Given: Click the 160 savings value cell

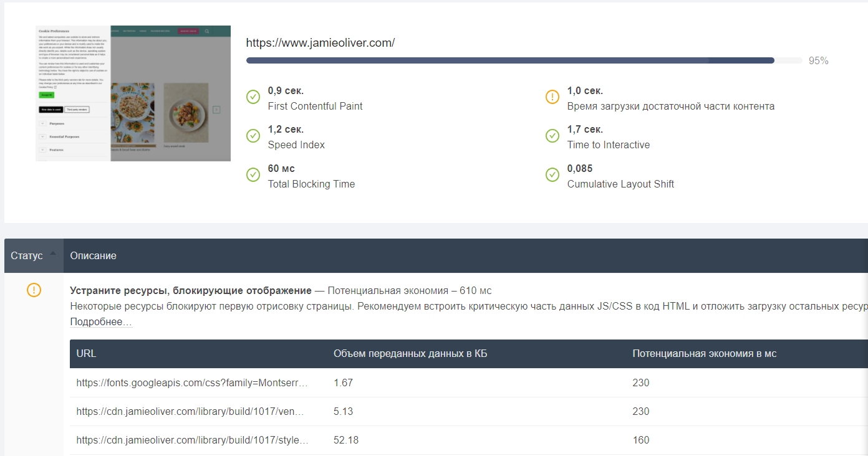Looking at the screenshot, I should [641, 440].
